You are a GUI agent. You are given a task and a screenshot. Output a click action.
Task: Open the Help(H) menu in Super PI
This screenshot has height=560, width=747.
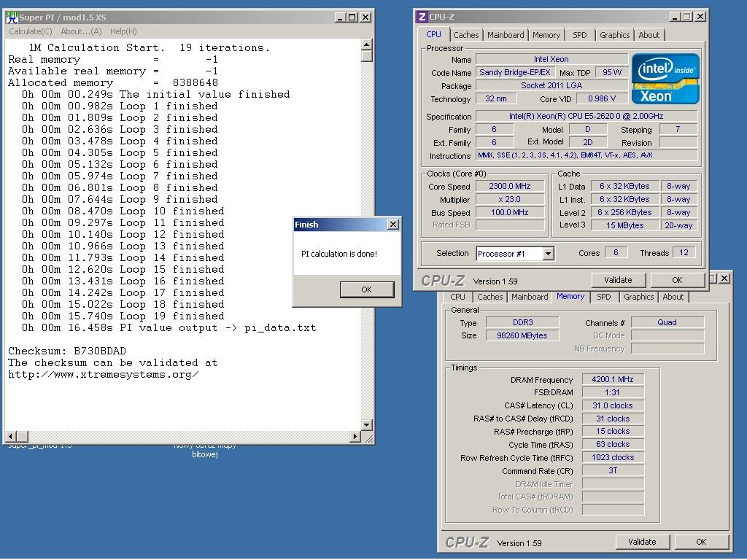(123, 31)
